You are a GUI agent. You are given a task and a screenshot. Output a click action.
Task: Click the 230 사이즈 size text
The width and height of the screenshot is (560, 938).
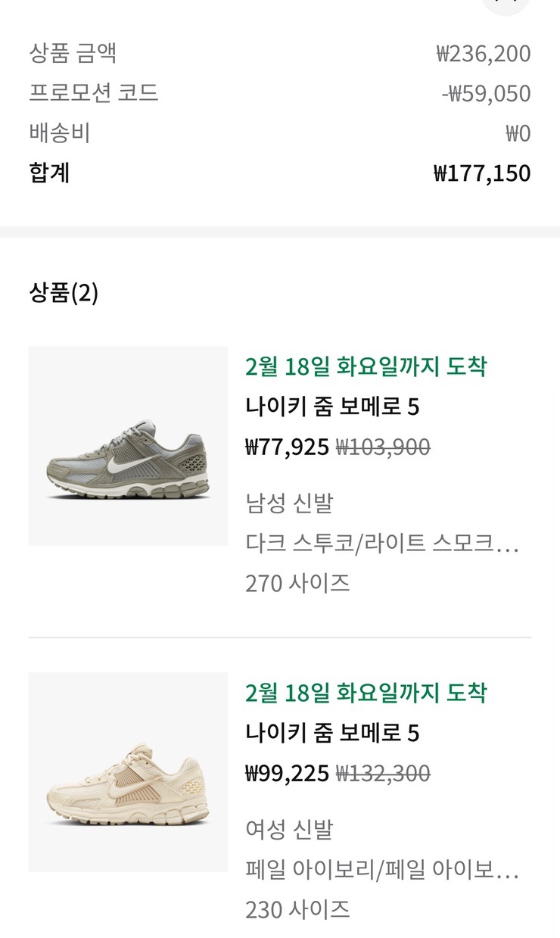(x=297, y=908)
